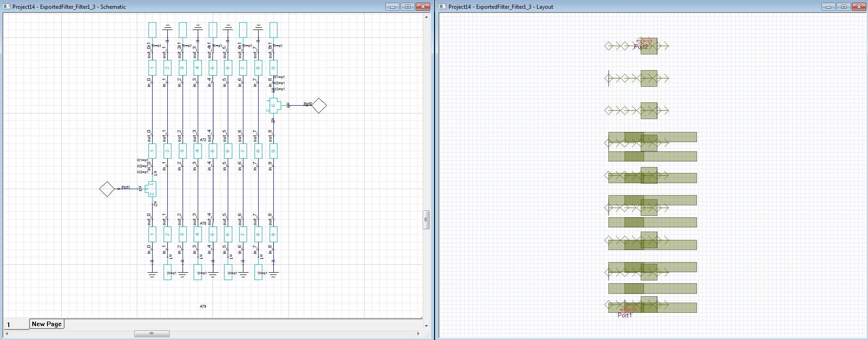Click the Schematic window title icon
The height and width of the screenshot is (340, 868).
coord(6,6)
